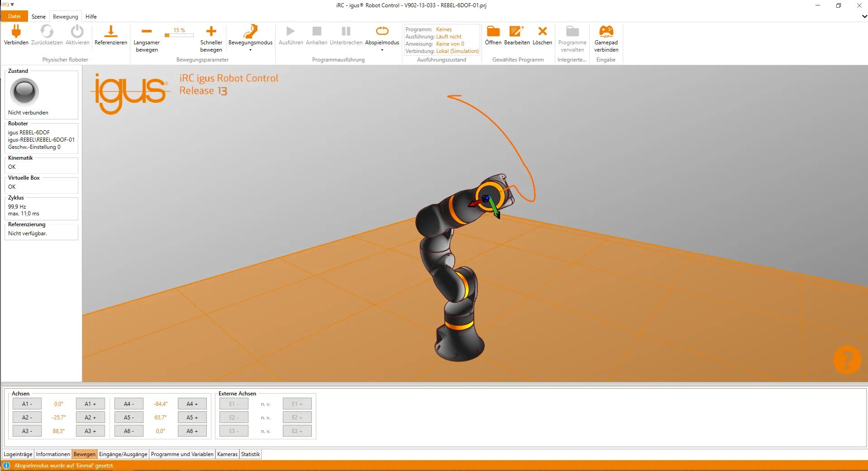Click the Verbinden plug icon
The image size is (868, 471).
click(x=16, y=31)
